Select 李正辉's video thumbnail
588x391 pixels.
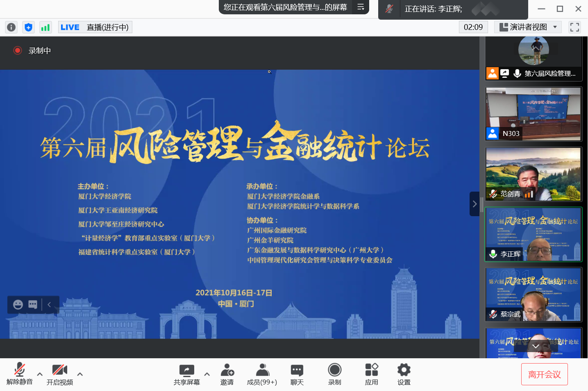coord(534,234)
